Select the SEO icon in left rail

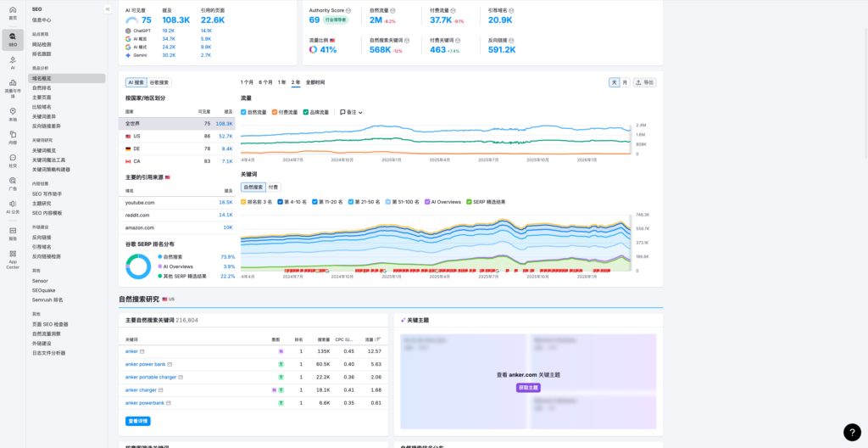pos(13,39)
